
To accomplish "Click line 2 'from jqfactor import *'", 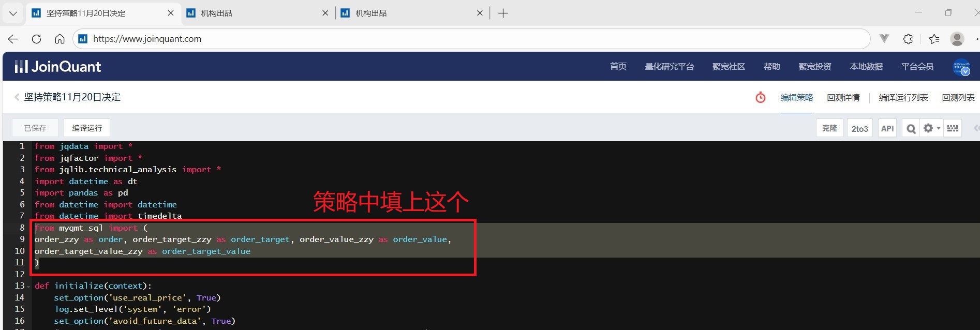I will [88, 158].
